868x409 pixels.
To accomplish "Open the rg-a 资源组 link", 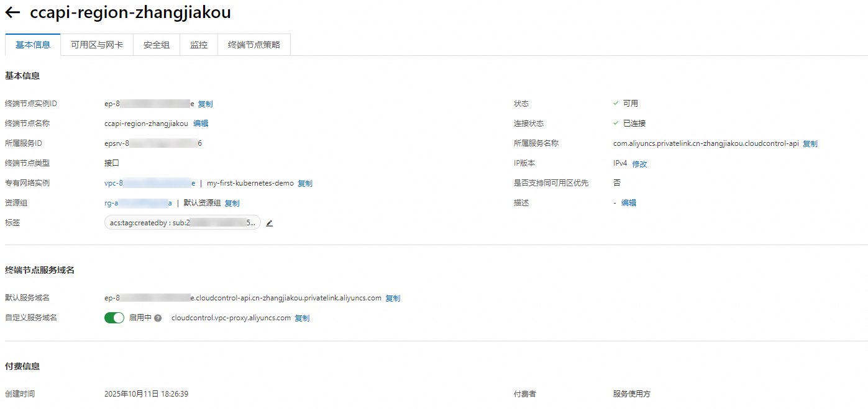I will (138, 204).
